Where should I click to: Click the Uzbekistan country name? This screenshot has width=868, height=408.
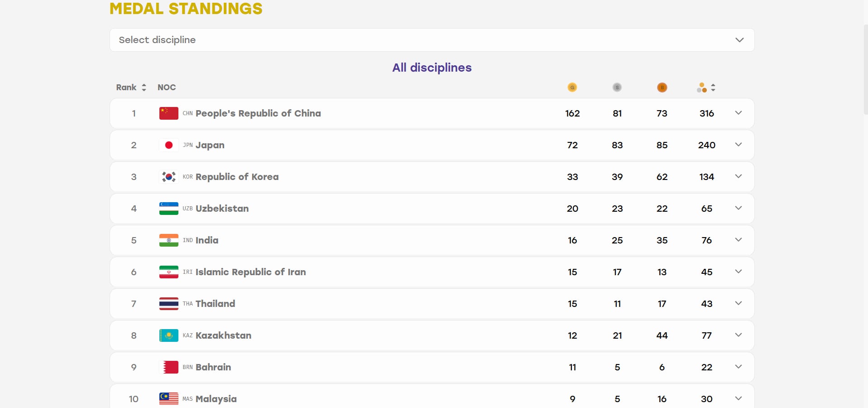point(222,209)
